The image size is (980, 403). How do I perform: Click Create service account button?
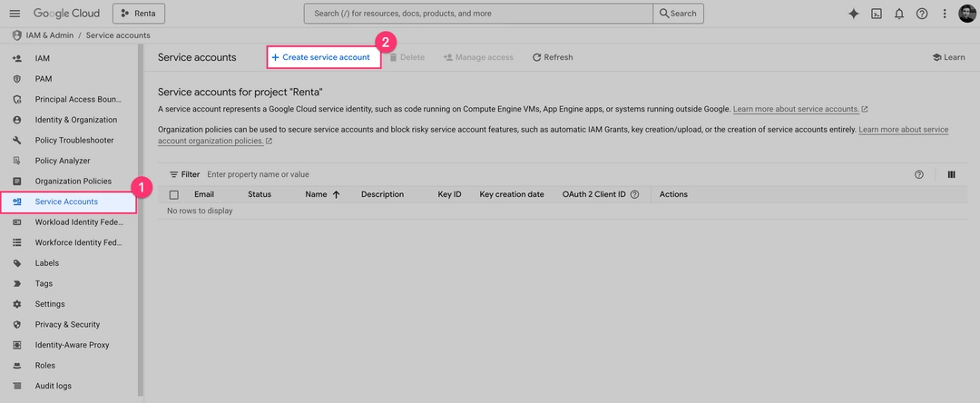tap(320, 57)
